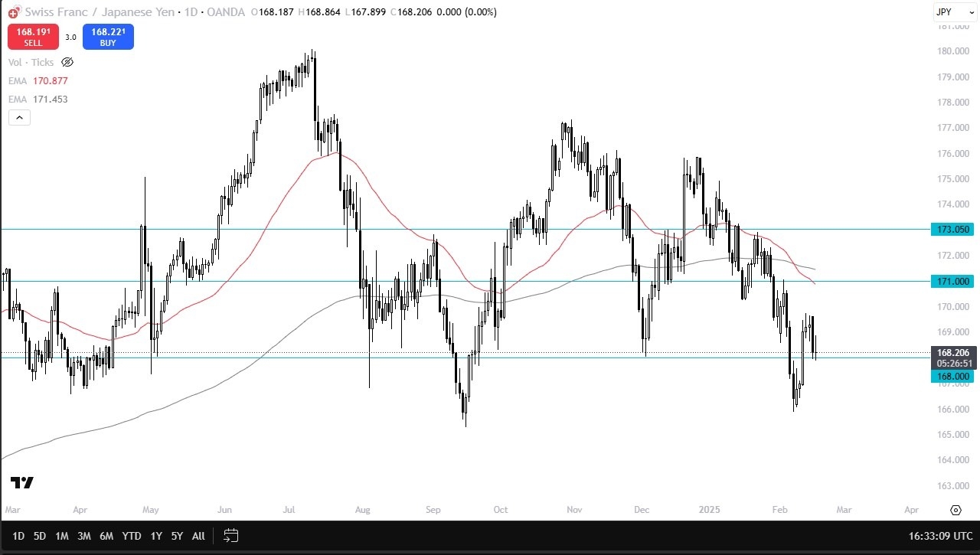Image resolution: width=980 pixels, height=555 pixels.
Task: Select the All time range
Action: (198, 536)
